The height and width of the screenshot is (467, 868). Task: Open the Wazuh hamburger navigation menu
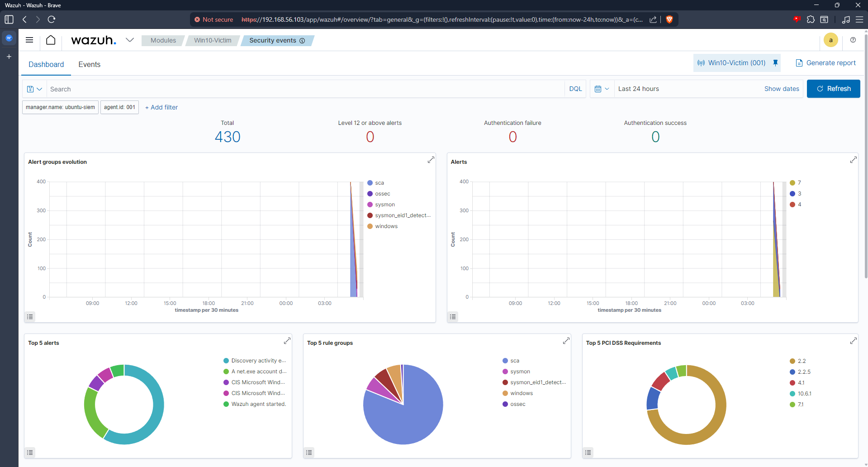29,40
